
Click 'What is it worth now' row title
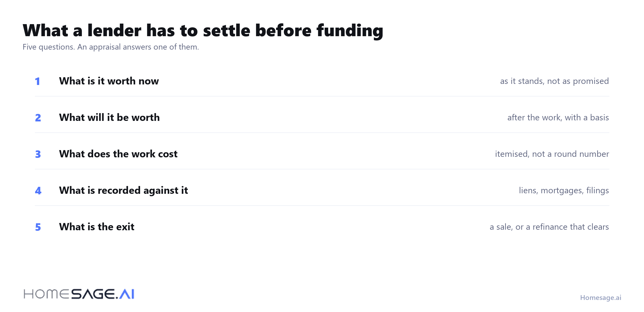point(109,81)
